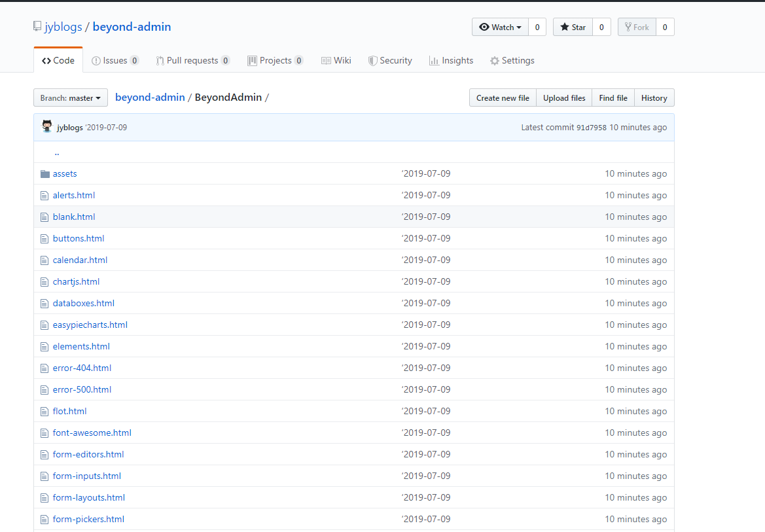Open the easypiecharts.html file
The width and height of the screenshot is (765, 532).
click(90, 325)
